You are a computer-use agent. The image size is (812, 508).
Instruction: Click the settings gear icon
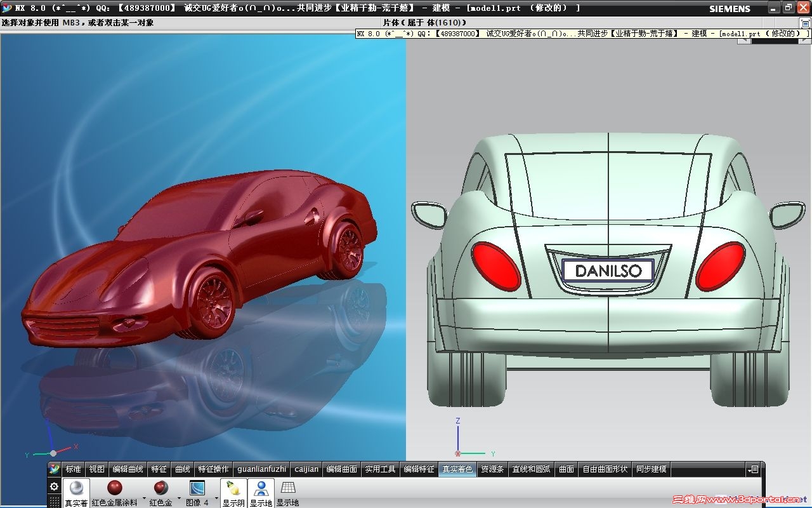(55, 486)
